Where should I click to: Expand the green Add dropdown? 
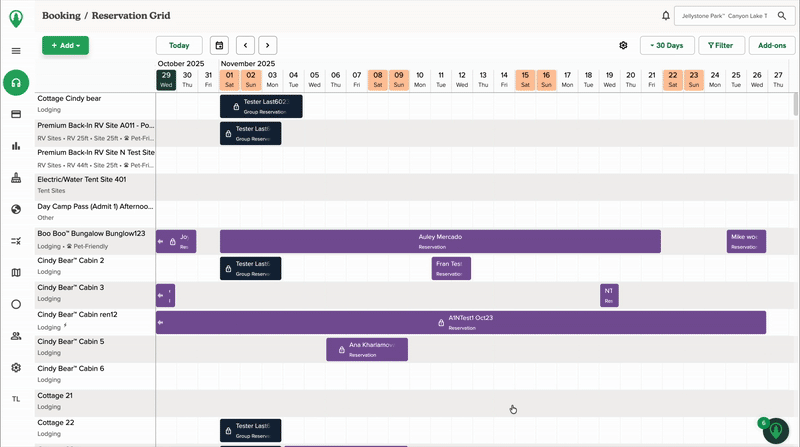[x=65, y=45]
